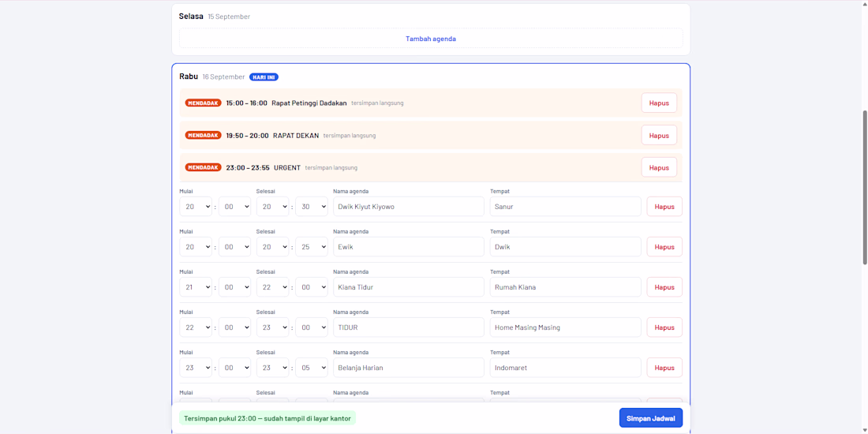
Task: Expand end minute dropdown of Ewik row
Action: click(x=312, y=247)
